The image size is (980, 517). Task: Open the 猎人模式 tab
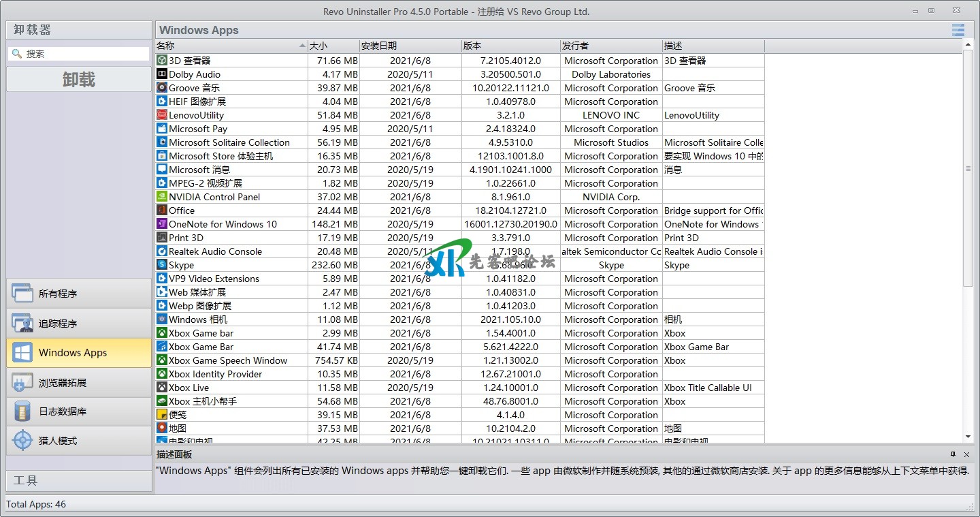(x=79, y=441)
